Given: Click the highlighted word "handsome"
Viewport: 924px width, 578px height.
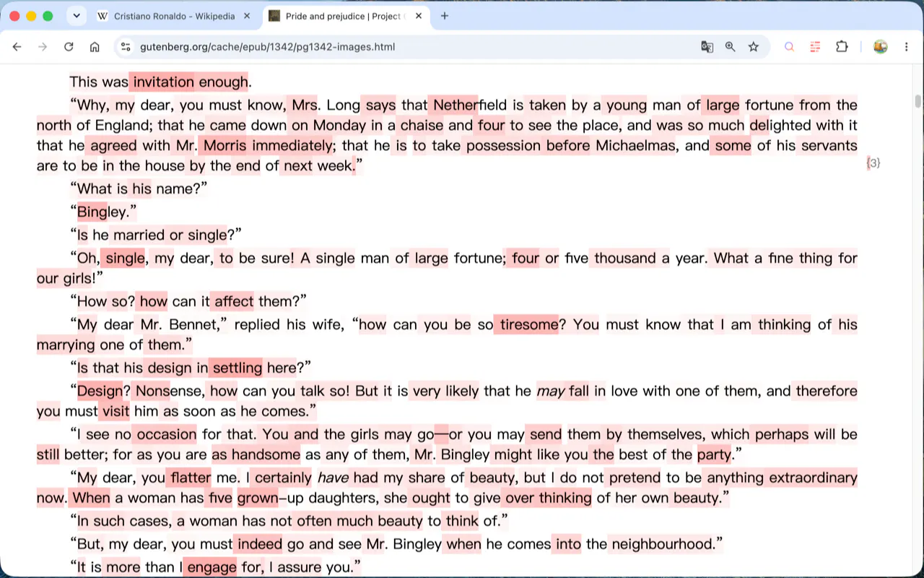Looking at the screenshot, I should [x=266, y=454].
